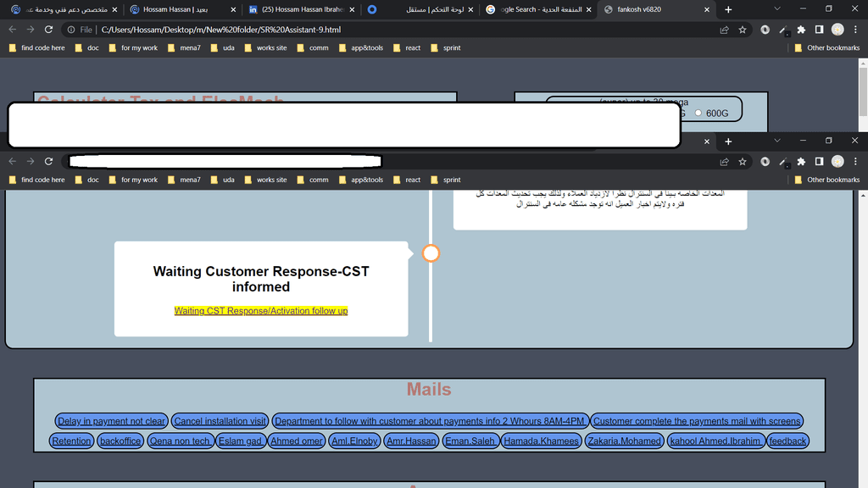Image resolution: width=868 pixels, height=488 pixels.
Task: Open the profile avatar in the top window
Action: (x=837, y=30)
